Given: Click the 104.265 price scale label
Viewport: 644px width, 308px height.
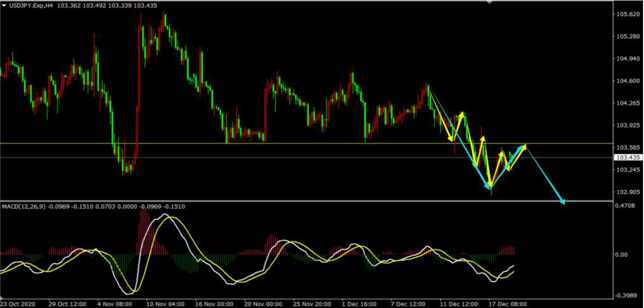Looking at the screenshot, I should [627, 104].
